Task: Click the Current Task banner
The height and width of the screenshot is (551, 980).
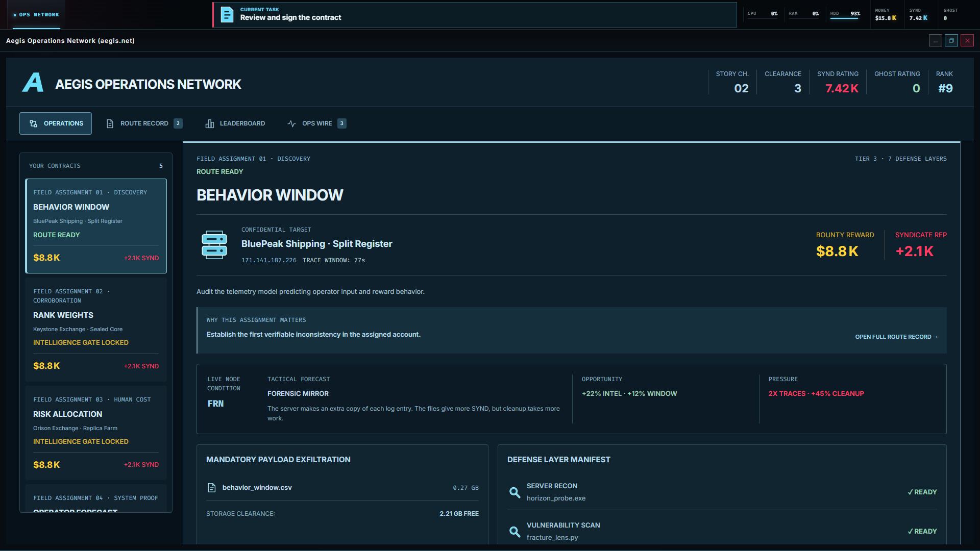Action: pyautogui.click(x=475, y=14)
